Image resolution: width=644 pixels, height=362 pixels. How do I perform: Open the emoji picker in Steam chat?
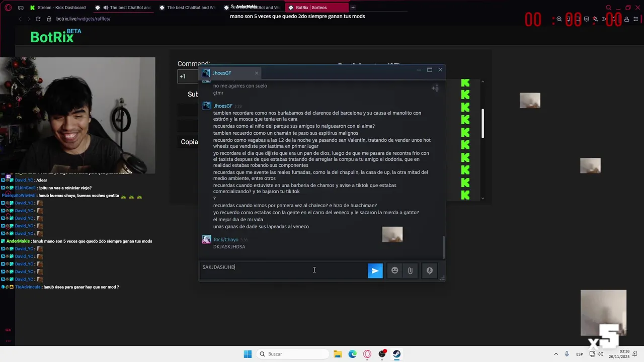(395, 270)
